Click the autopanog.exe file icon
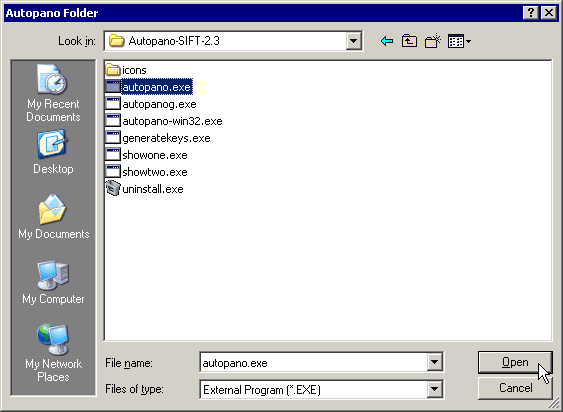The height and width of the screenshot is (412, 563). pyautogui.click(x=112, y=104)
